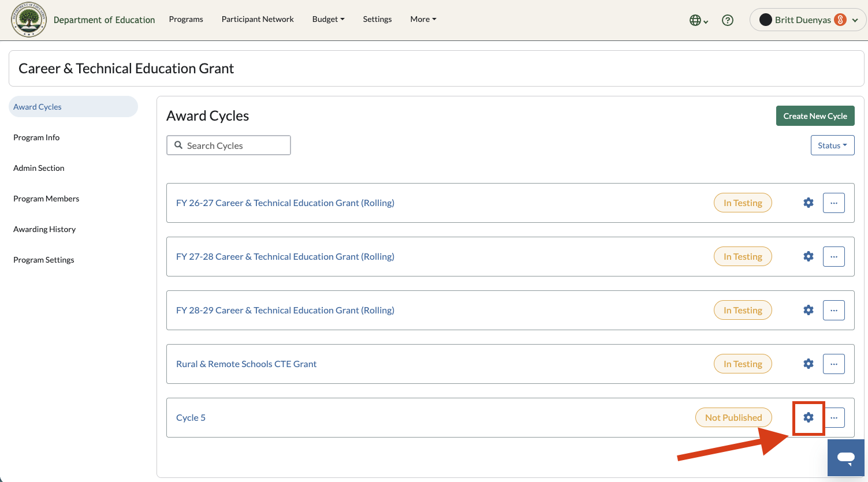
Task: Open Programs in the top navigation
Action: [186, 19]
